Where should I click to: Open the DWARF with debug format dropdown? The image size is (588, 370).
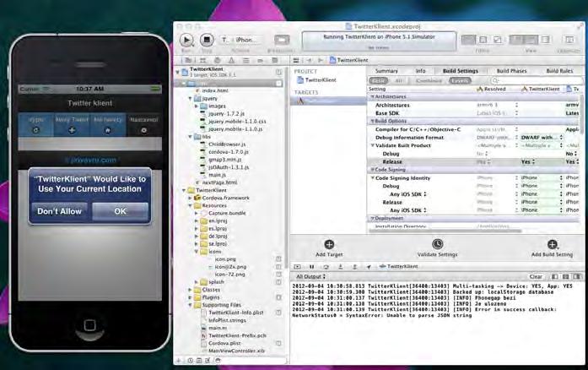[542, 138]
